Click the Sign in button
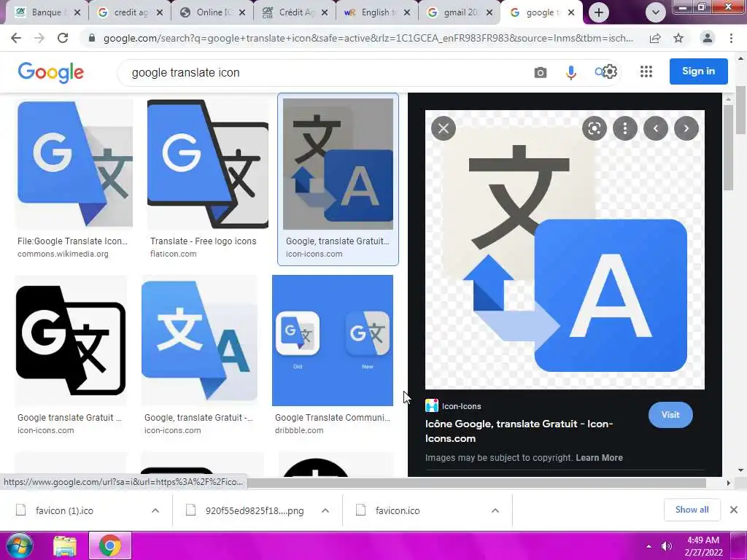 (698, 71)
